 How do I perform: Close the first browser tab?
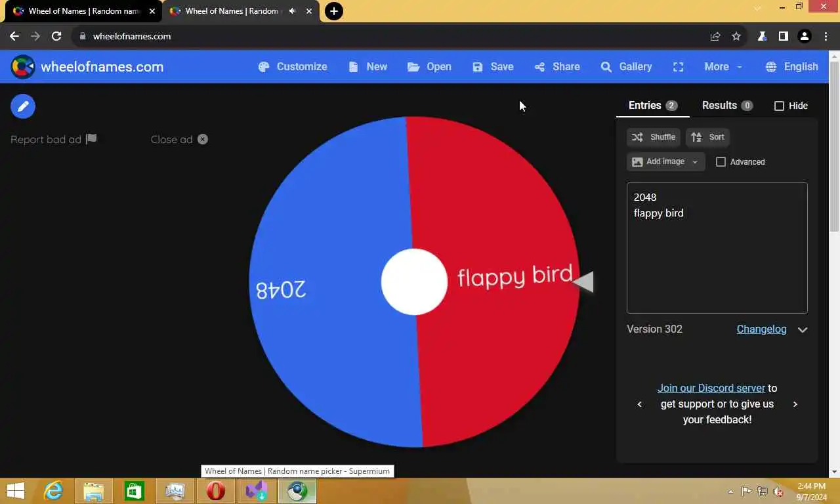(152, 11)
